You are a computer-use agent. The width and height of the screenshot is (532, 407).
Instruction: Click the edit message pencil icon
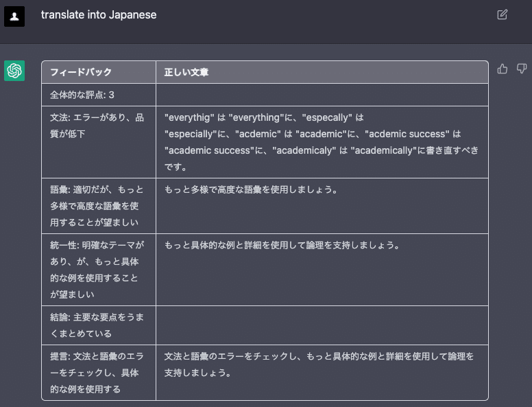tap(503, 14)
